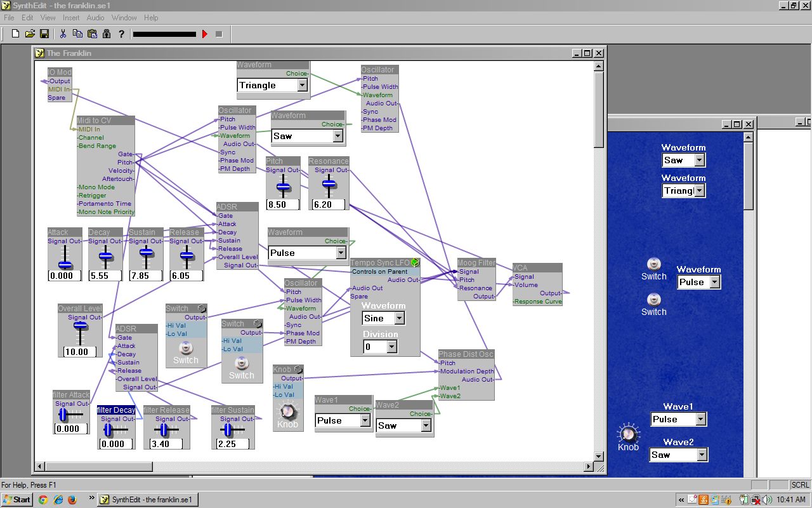Launch Internet Explorer from the taskbar
The height and width of the screenshot is (508, 812).
[x=58, y=500]
